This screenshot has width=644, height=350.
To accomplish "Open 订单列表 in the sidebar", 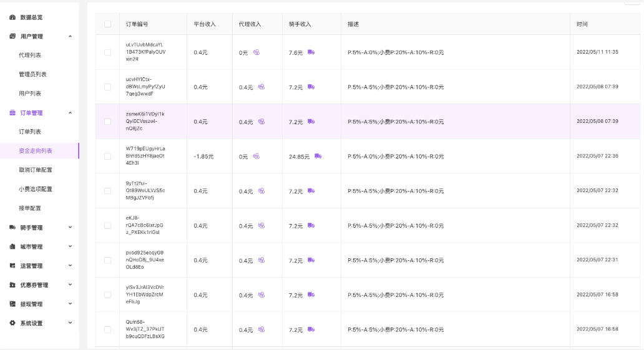I will pyautogui.click(x=30, y=132).
